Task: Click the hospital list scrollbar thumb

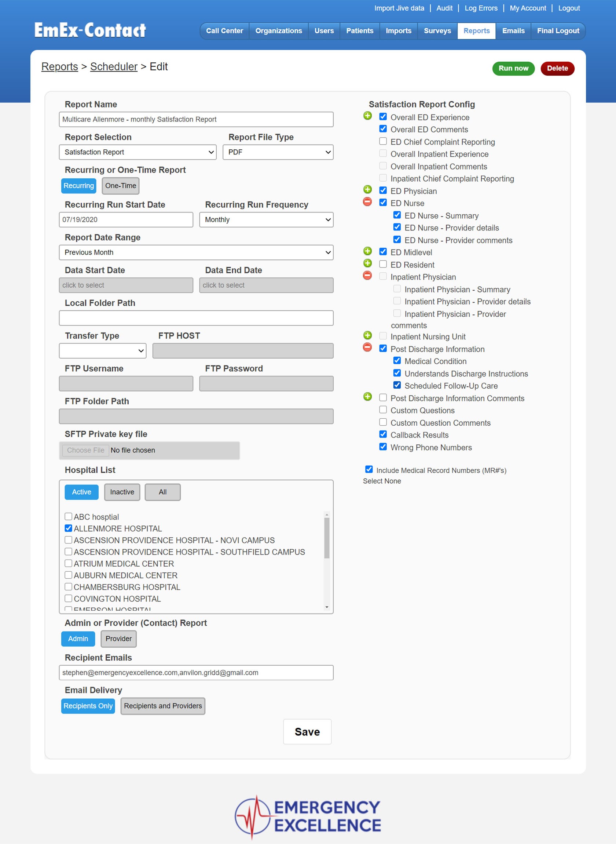Action: [327, 537]
